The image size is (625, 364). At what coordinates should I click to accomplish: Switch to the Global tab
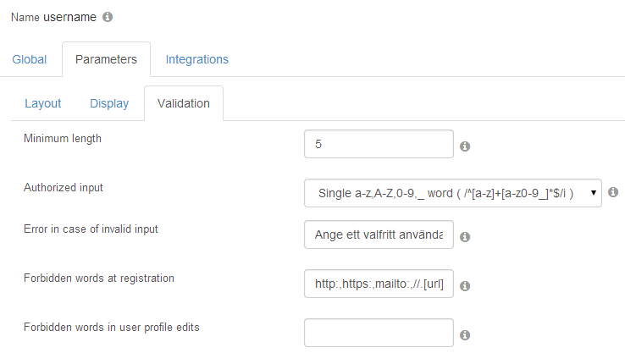(x=30, y=59)
